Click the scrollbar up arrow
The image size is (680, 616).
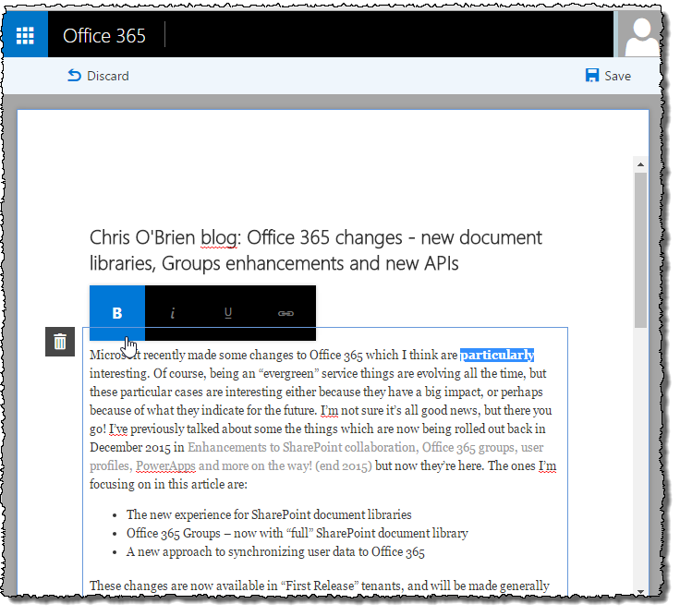[x=640, y=164]
